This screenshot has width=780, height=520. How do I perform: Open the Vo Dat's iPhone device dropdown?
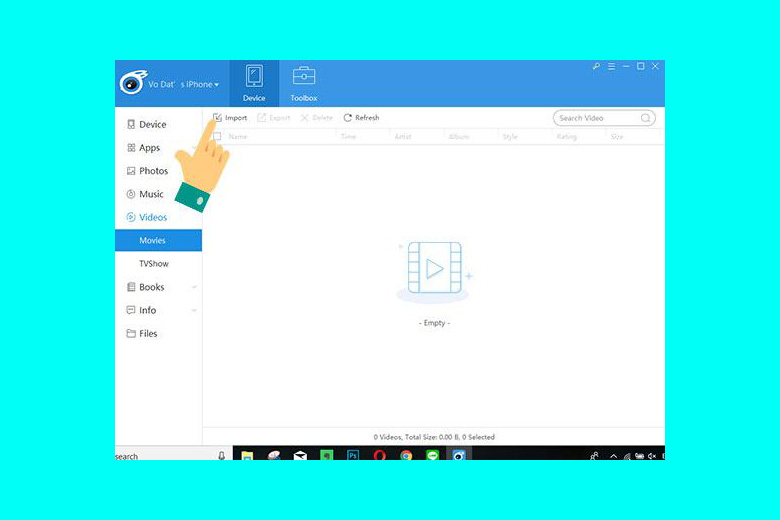click(183, 85)
